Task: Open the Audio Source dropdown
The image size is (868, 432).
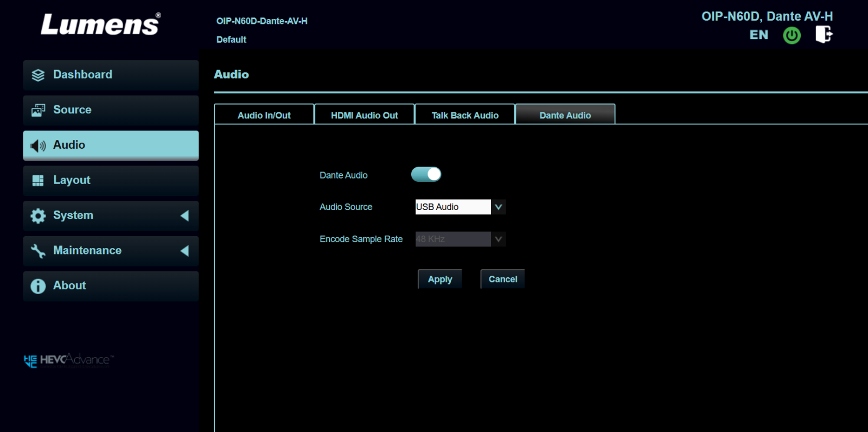Action: tap(460, 207)
